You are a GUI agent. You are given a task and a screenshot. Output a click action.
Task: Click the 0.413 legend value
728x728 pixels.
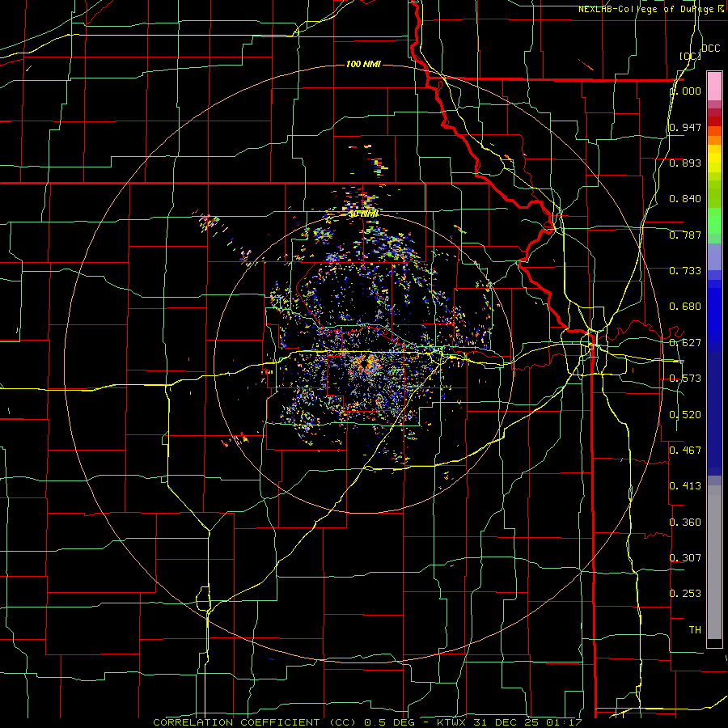click(x=685, y=486)
